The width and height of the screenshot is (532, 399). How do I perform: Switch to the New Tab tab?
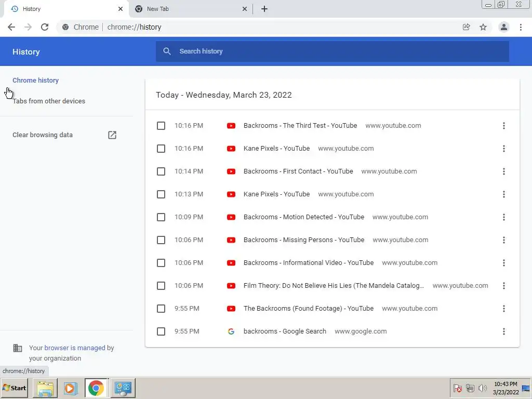190,9
